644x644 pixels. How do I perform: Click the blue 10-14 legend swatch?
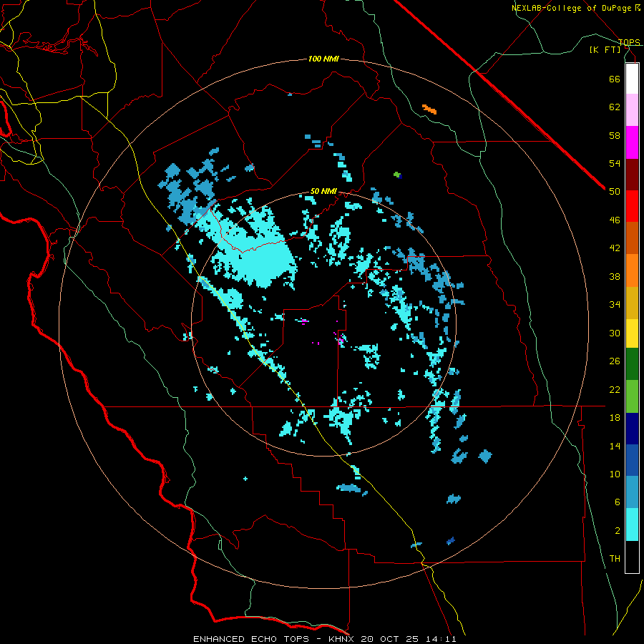click(x=632, y=460)
